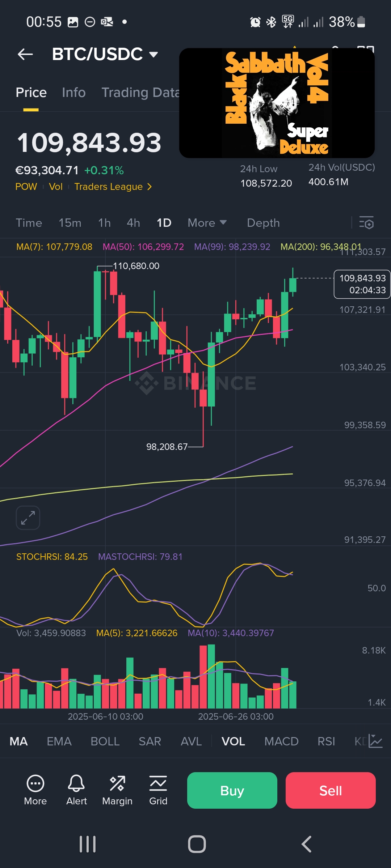Viewport: 391px width, 868px height.
Task: Select the 15m chart interval
Action: click(x=70, y=223)
